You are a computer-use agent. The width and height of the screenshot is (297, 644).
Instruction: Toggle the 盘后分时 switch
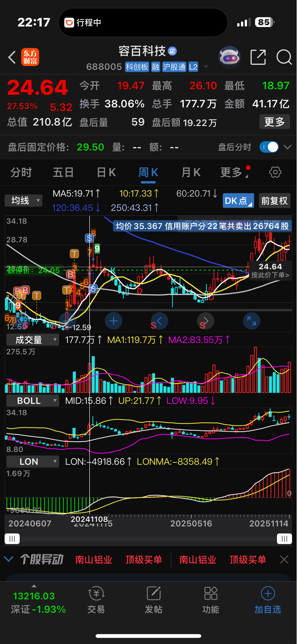[269, 147]
